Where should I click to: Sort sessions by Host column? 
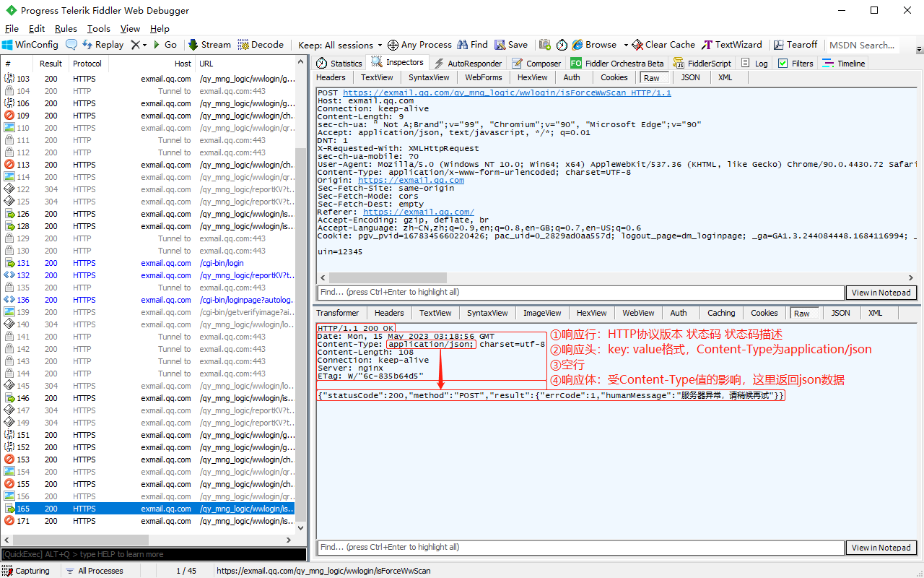151,64
